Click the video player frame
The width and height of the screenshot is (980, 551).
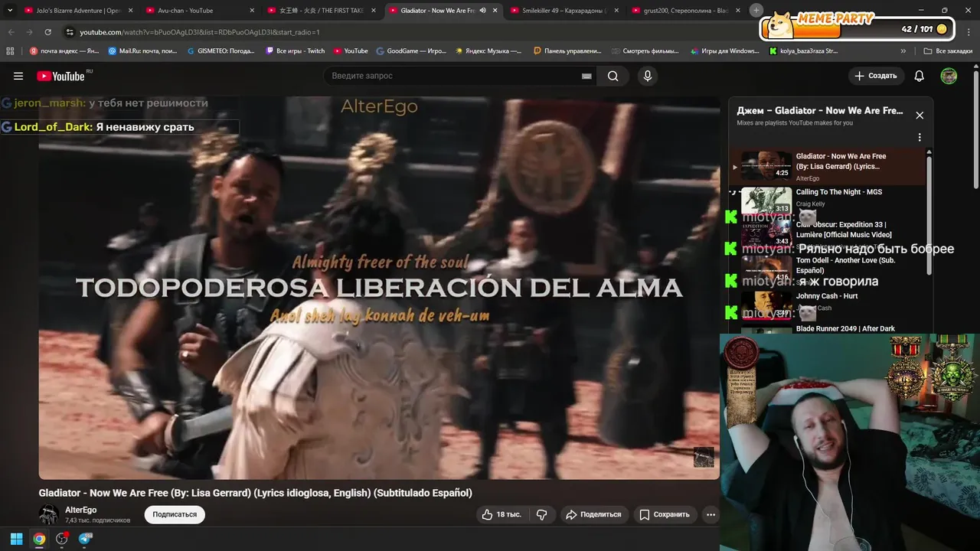tap(379, 288)
